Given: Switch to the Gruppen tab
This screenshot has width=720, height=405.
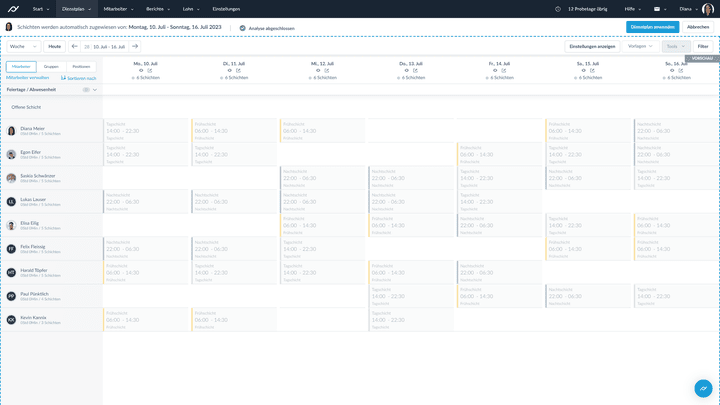Looking at the screenshot, I should pyautogui.click(x=51, y=66).
